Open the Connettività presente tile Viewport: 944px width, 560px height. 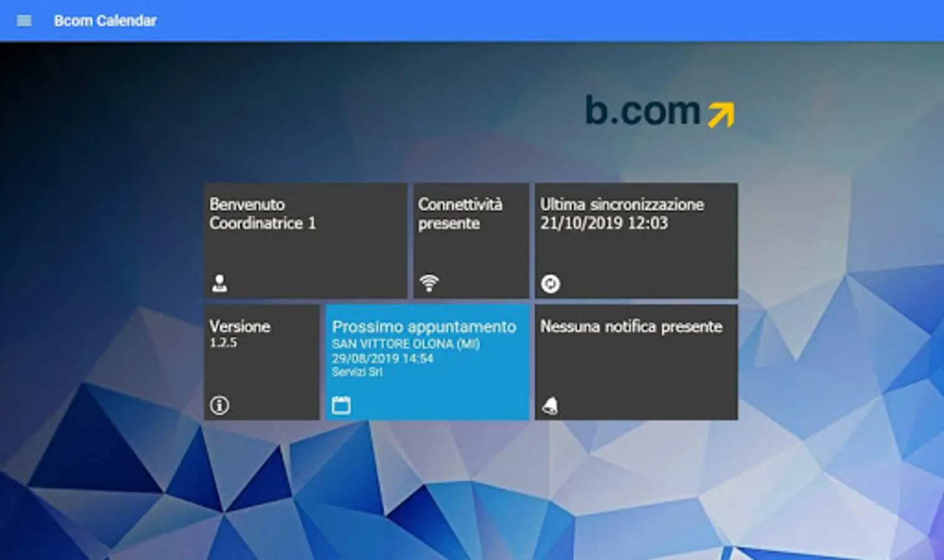[471, 241]
